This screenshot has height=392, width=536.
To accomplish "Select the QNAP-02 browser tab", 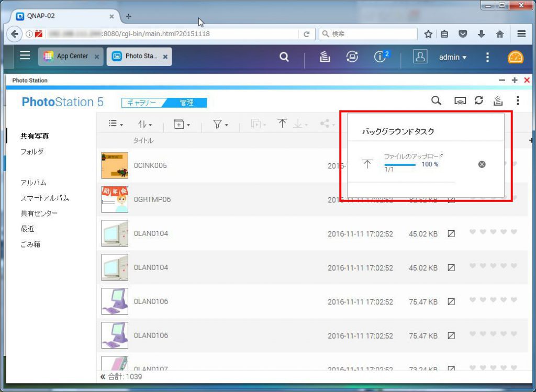I will tap(65, 16).
